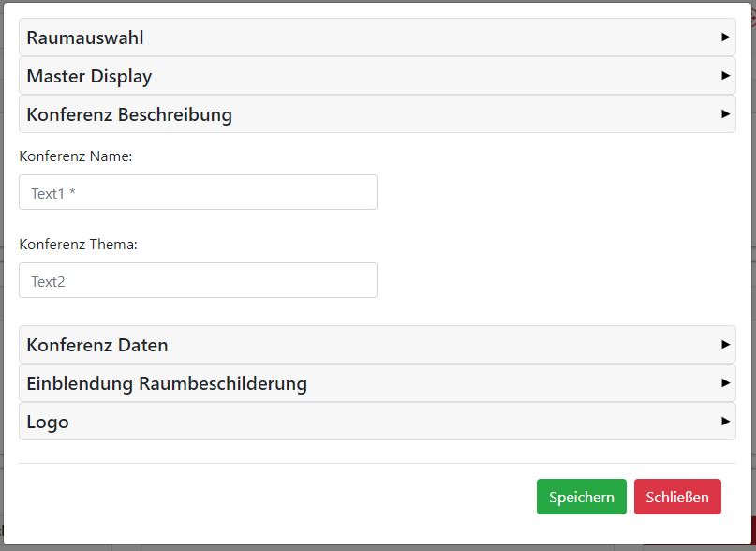
Task: Click into the Text2 conference topic field
Action: pos(198,280)
